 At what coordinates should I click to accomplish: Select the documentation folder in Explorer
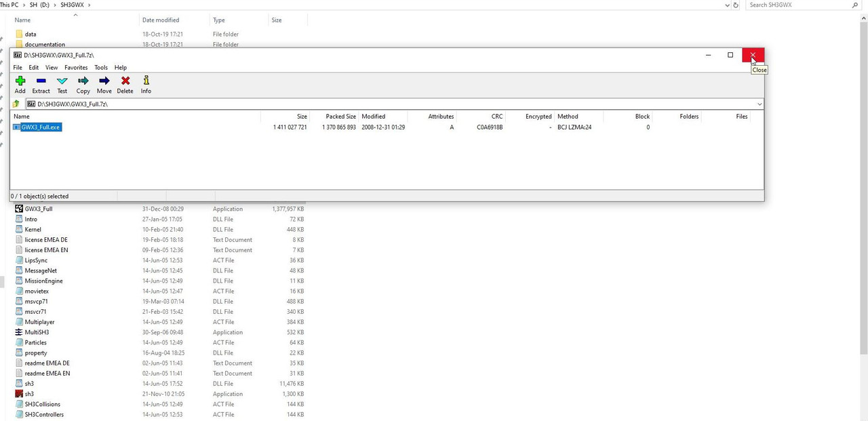point(45,45)
